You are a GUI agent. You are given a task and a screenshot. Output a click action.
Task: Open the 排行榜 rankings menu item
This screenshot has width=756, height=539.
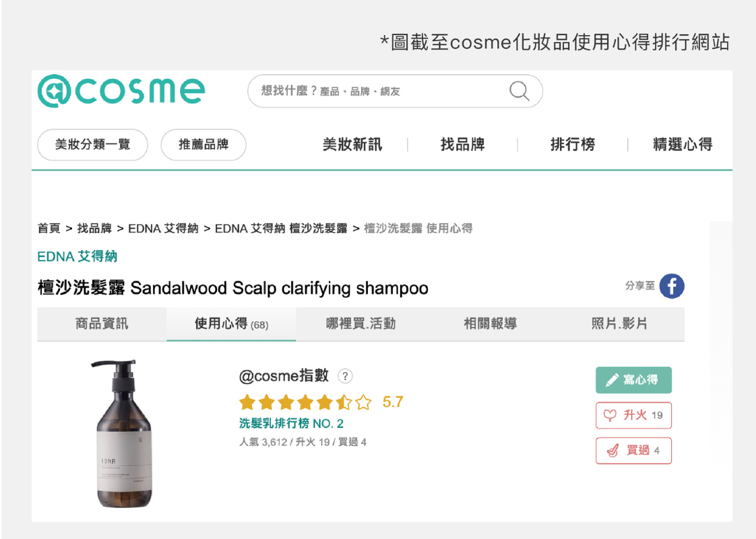click(573, 145)
